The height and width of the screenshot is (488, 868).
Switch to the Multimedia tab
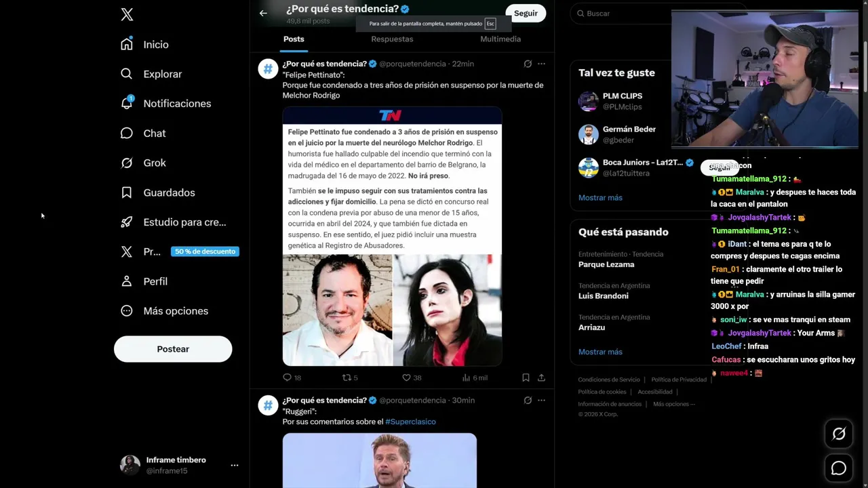[500, 39]
